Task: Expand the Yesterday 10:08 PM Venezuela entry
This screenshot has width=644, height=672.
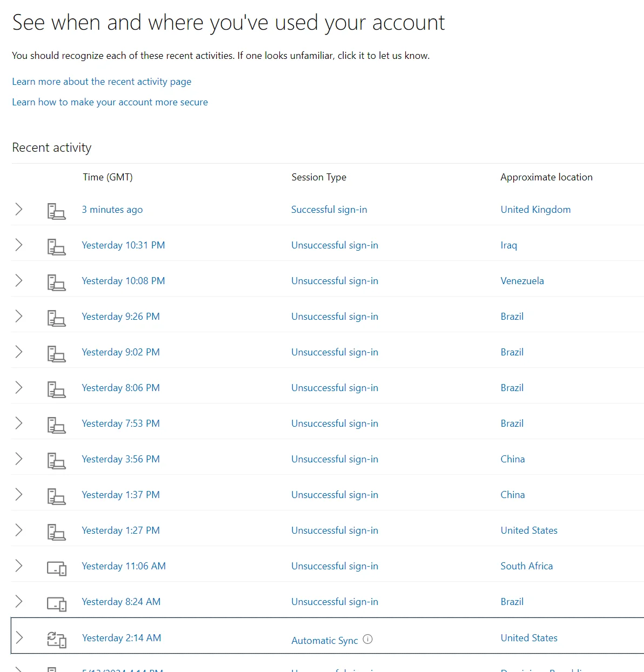Action: tap(19, 280)
